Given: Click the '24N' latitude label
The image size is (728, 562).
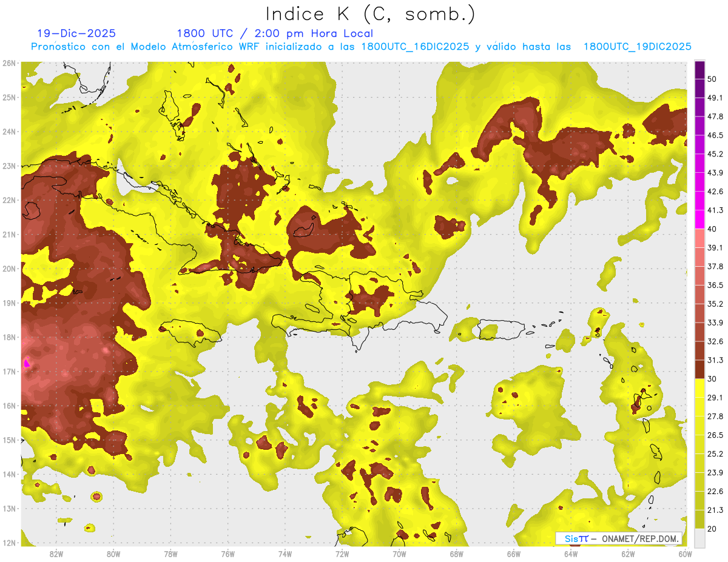Looking at the screenshot, I should pyautogui.click(x=9, y=132).
